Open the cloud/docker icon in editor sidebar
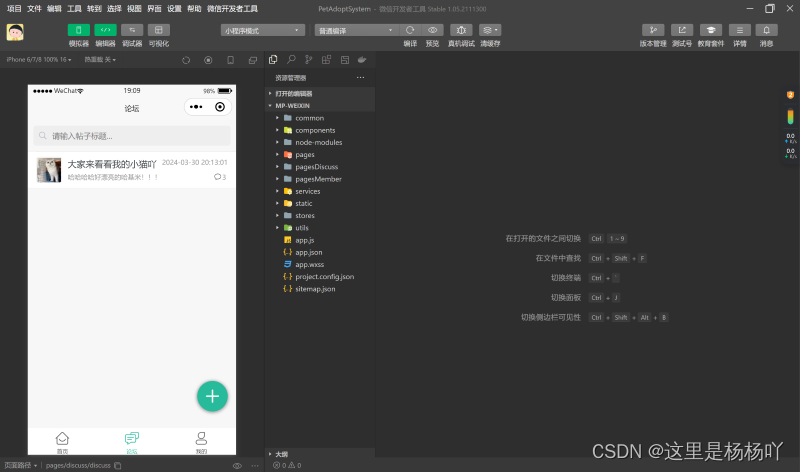This screenshot has height=472, width=800. [362, 60]
